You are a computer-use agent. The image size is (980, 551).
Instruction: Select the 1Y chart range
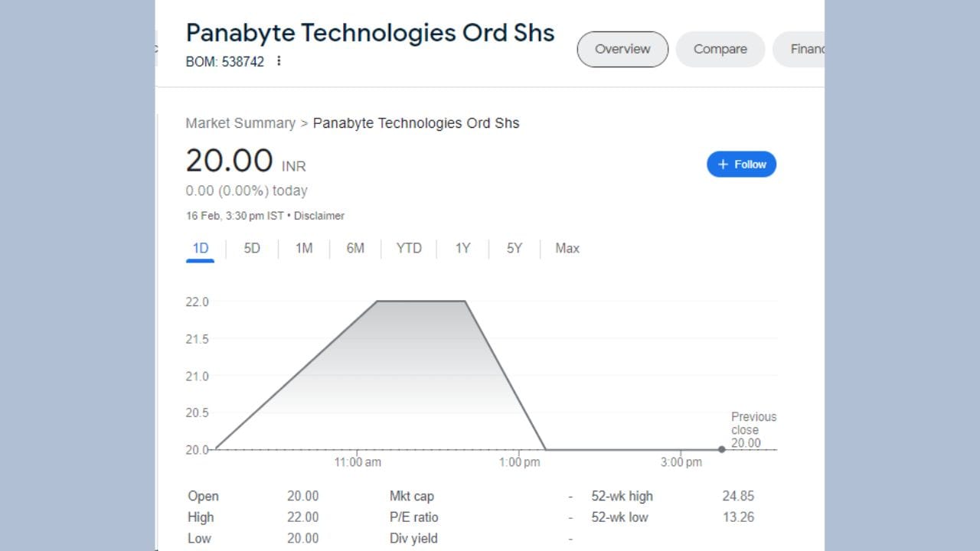[462, 248]
